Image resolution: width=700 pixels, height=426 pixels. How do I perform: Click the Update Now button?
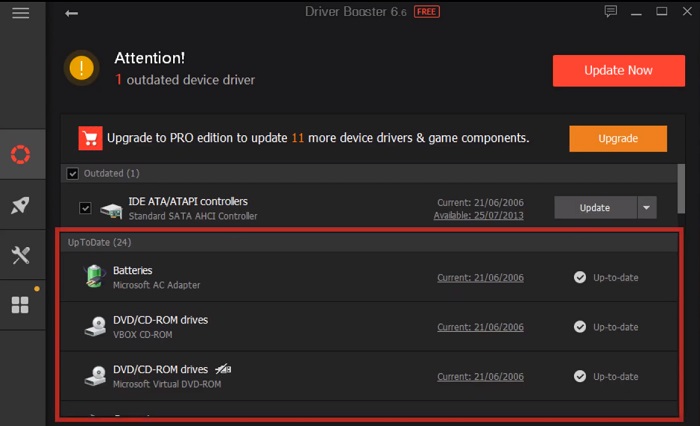click(x=619, y=71)
